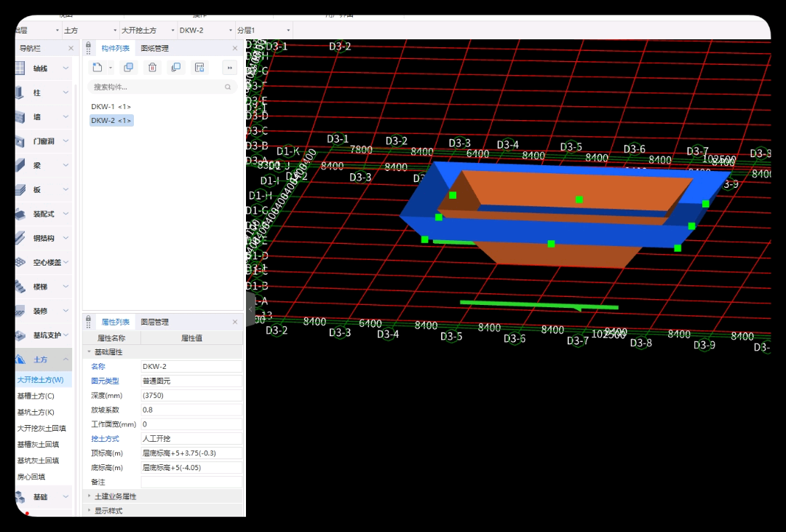Image resolution: width=786 pixels, height=532 pixels.
Task: Select 基坑土方(K) in navigation
Action: click(36, 412)
